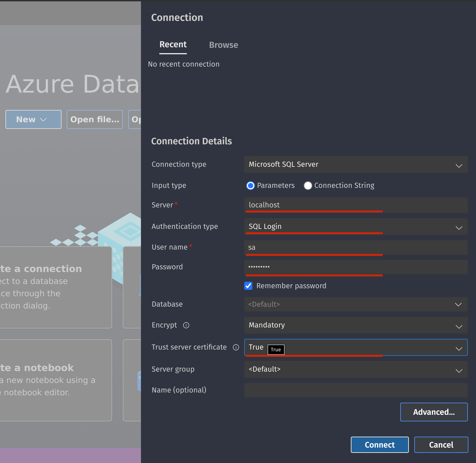Click the Encrypt info icon
476x463 pixels.
point(186,325)
